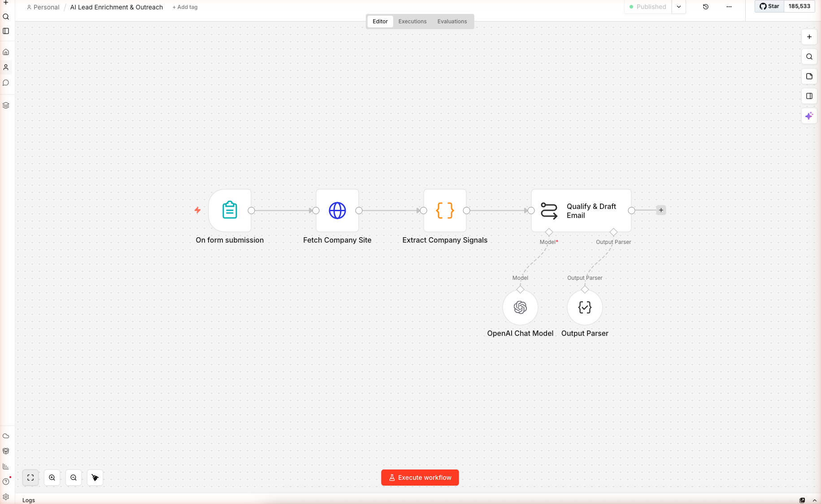Open workflow history clock icon

pos(705,7)
